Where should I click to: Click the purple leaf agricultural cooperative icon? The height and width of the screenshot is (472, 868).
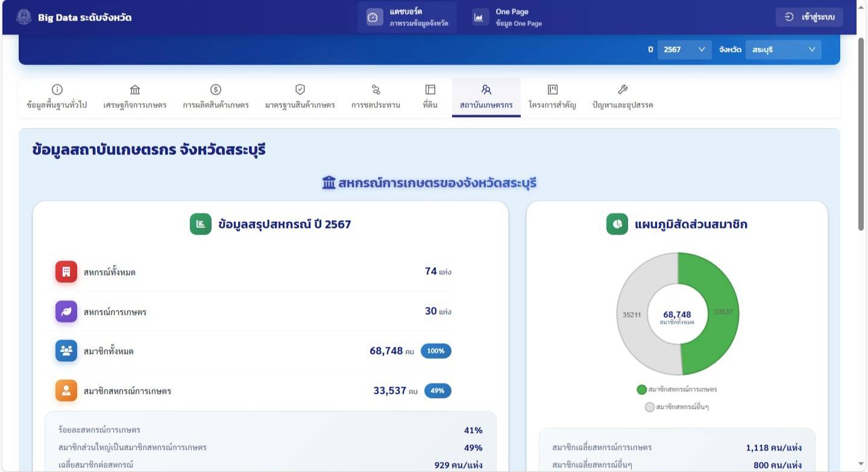[66, 312]
